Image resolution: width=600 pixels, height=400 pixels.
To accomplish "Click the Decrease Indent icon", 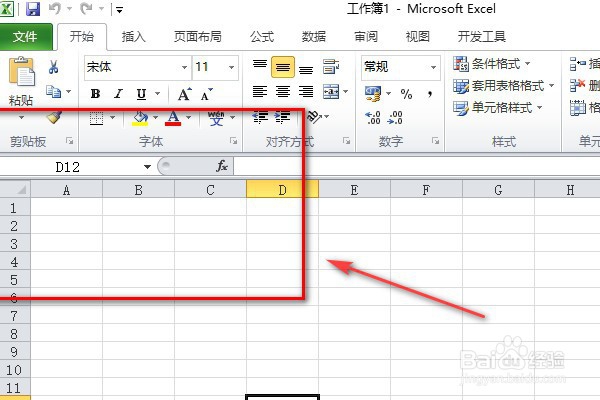I will click(x=260, y=117).
